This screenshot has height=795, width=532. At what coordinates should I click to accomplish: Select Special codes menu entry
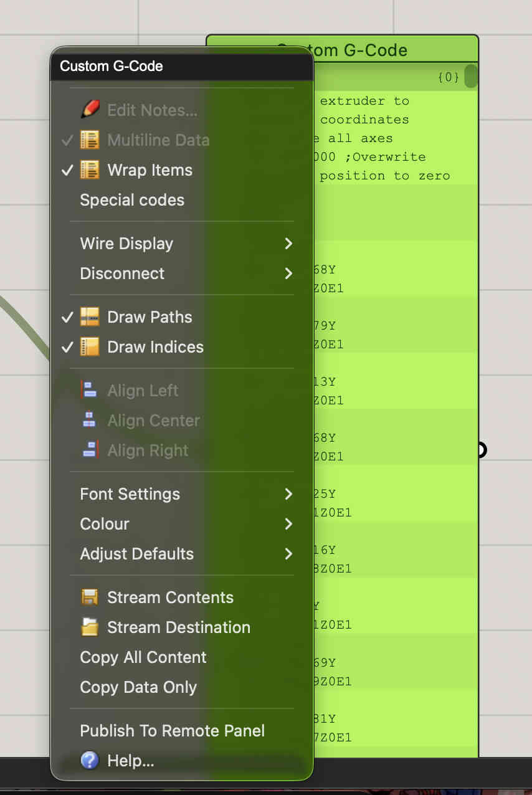coord(132,200)
